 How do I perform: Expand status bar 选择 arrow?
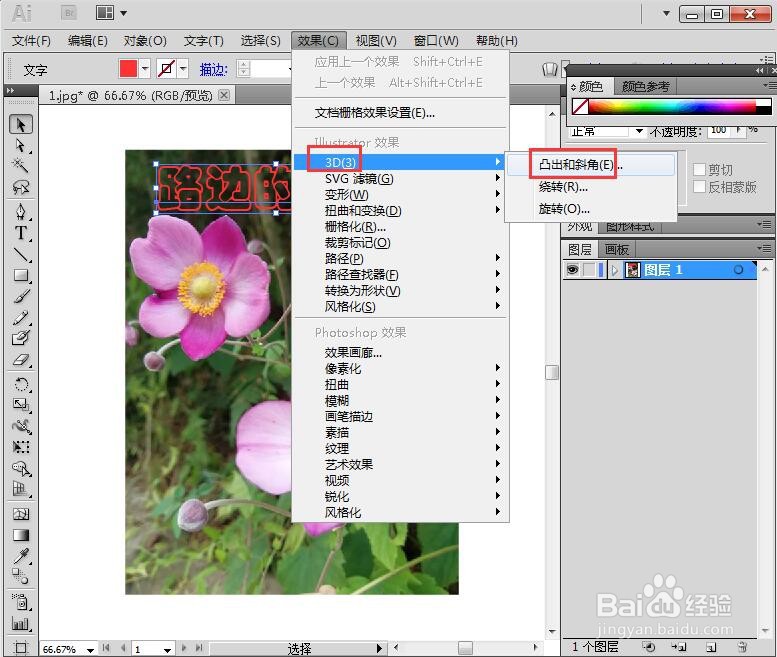[x=379, y=648]
